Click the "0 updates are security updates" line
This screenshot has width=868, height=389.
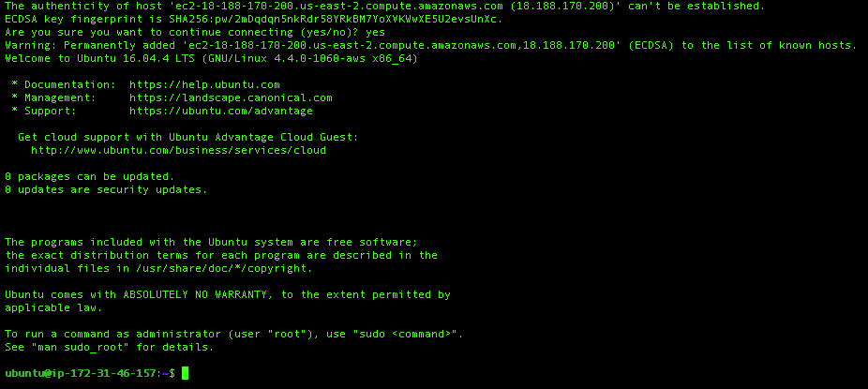pos(106,189)
